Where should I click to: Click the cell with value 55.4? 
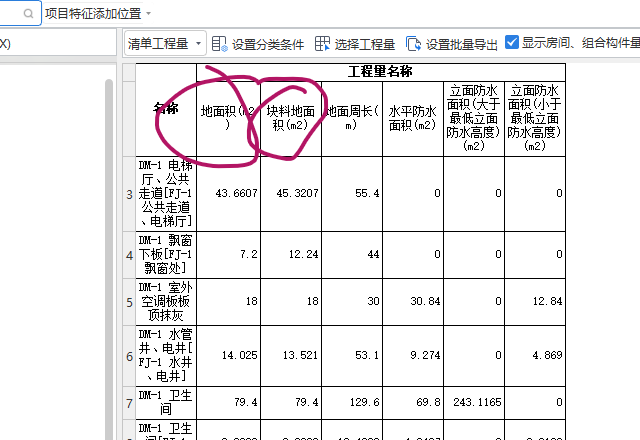352,194
